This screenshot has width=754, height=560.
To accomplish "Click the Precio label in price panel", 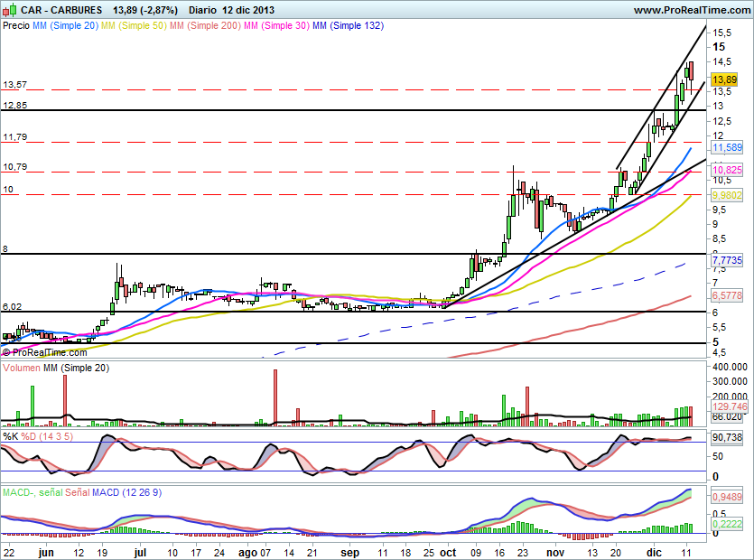I will 16,26.
